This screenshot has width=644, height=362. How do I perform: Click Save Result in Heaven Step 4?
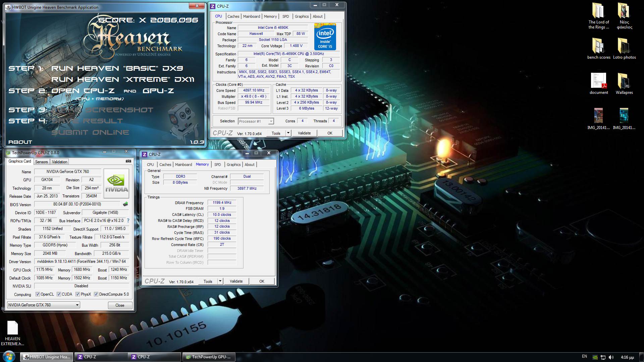pos(87,121)
